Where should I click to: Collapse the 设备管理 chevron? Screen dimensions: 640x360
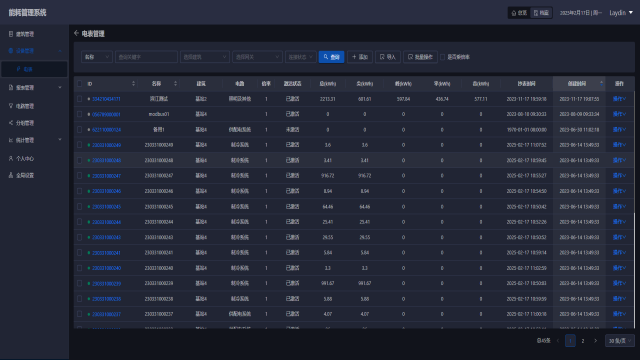tap(60, 51)
